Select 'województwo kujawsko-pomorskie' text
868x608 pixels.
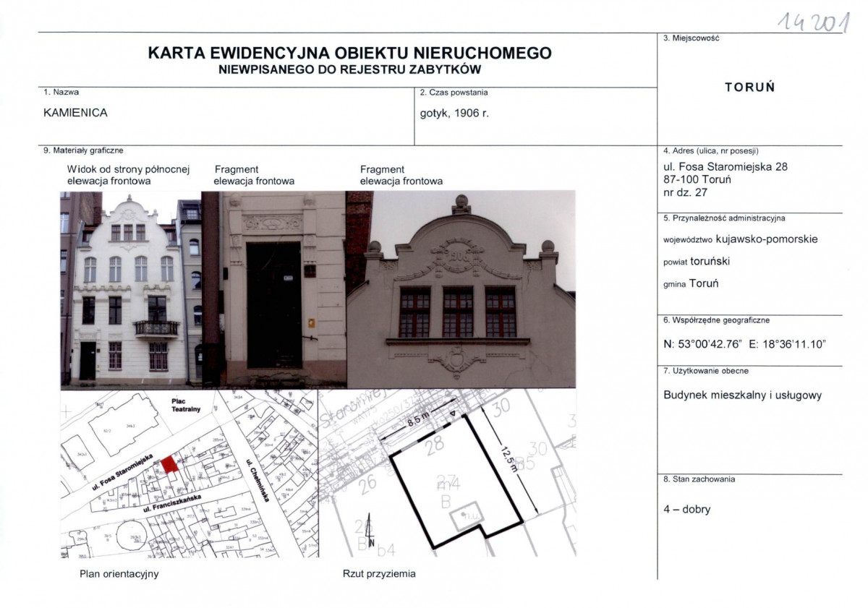741,239
